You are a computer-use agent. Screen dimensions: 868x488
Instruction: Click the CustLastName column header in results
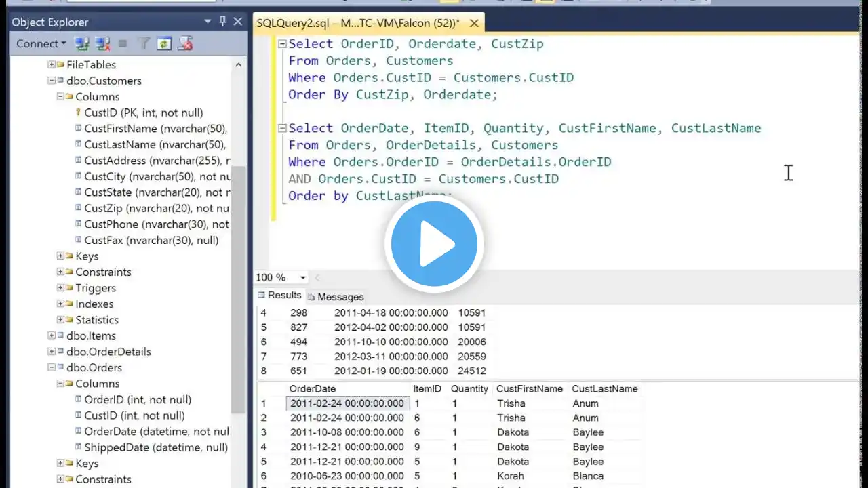606,389
